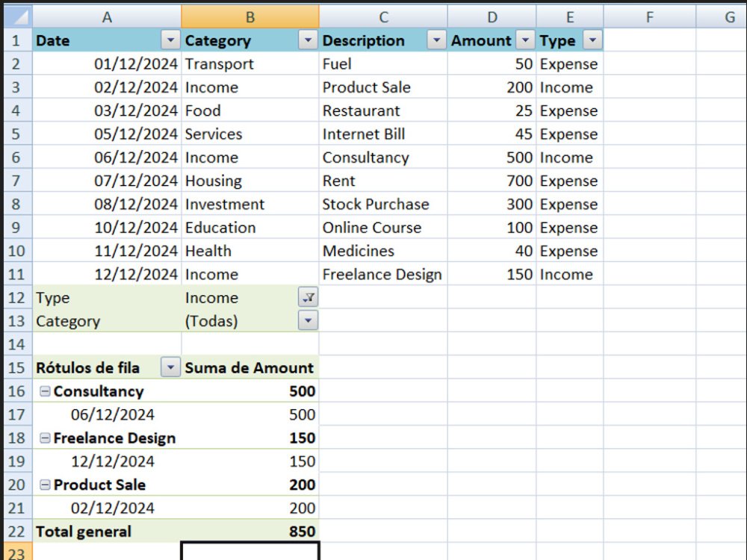This screenshot has height=560, width=747.
Task: Select column D header
Action: click(492, 16)
